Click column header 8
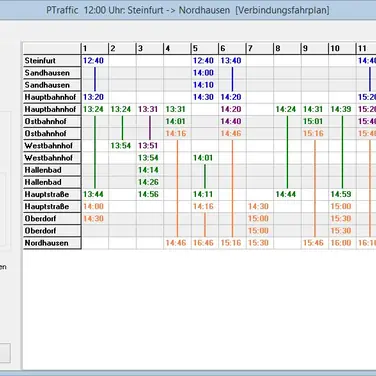 click(x=287, y=49)
